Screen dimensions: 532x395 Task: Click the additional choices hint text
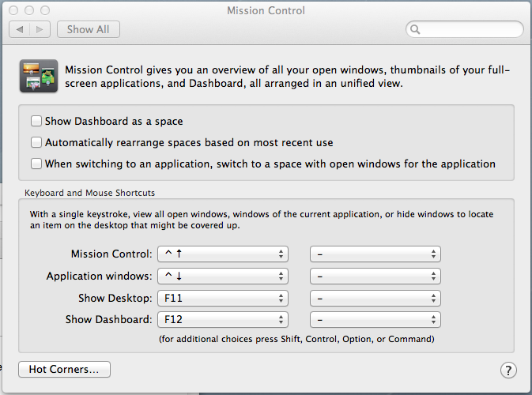(296, 339)
